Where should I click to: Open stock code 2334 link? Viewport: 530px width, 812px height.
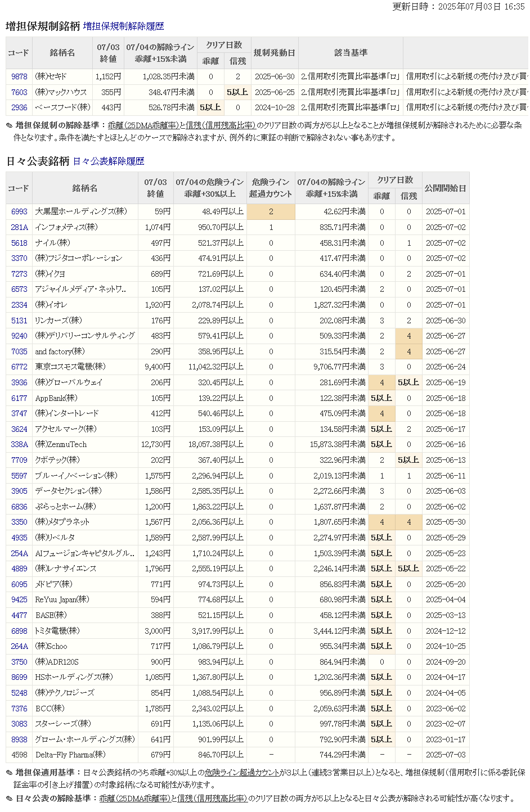[x=19, y=305]
